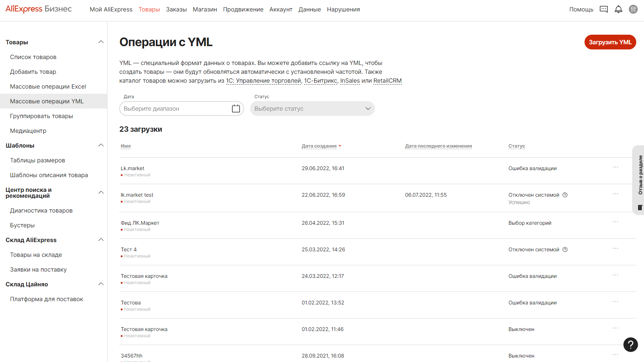Open Платформа для поставок
The image size is (644, 362).
coord(47,299)
